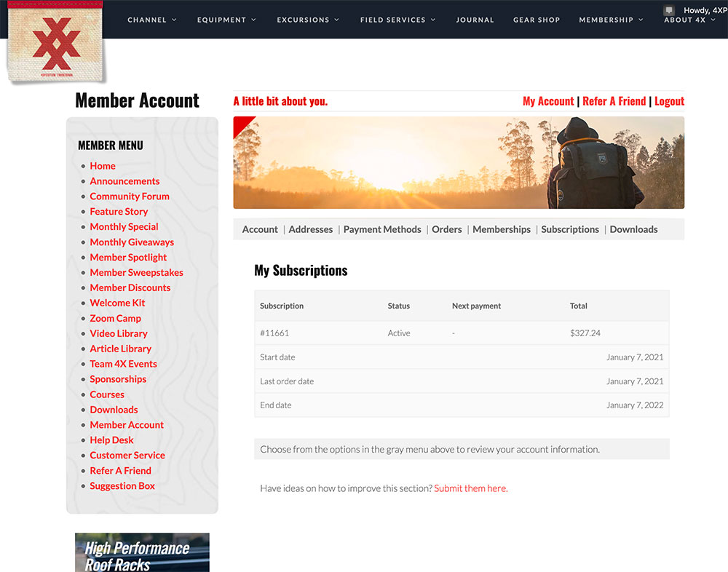Expand the Equipment menu
728x572 pixels.
pos(226,20)
